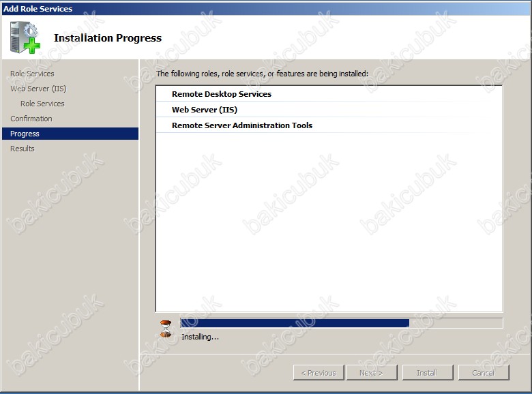Image resolution: width=532 pixels, height=394 pixels.
Task: Click the Add Role Services title bar
Action: 266,9
